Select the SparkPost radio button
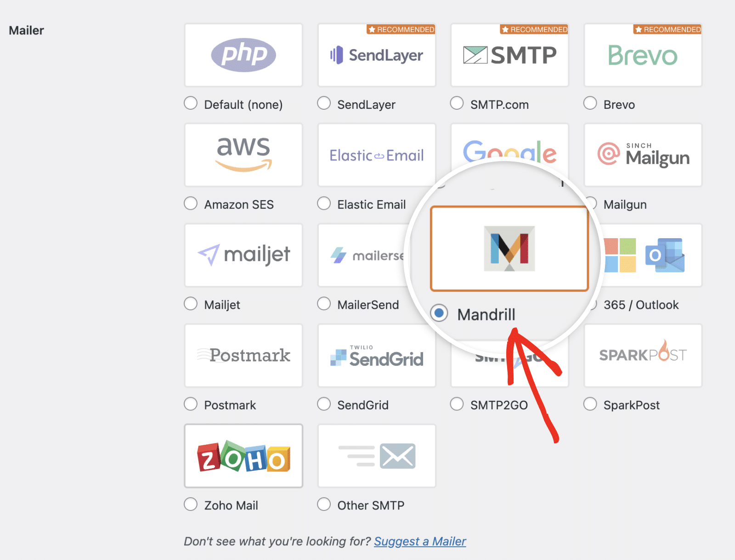 (x=590, y=403)
